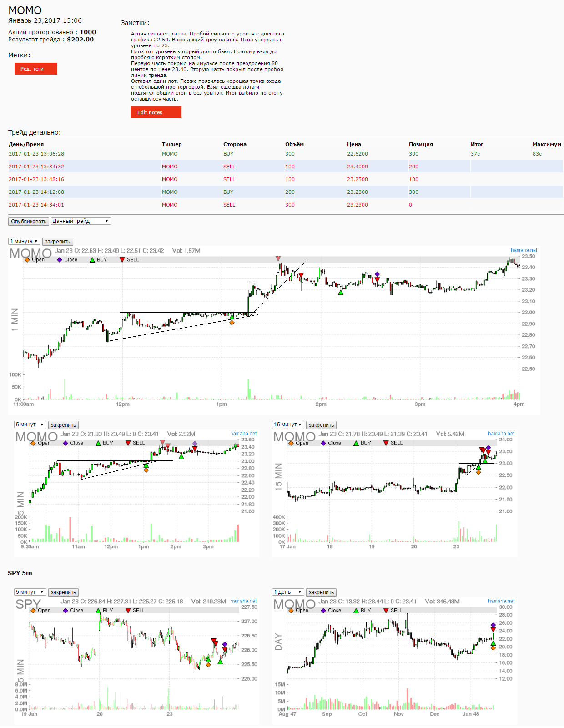Click the 'Максимум' column header
This screenshot has width=564, height=728.
click(547, 144)
